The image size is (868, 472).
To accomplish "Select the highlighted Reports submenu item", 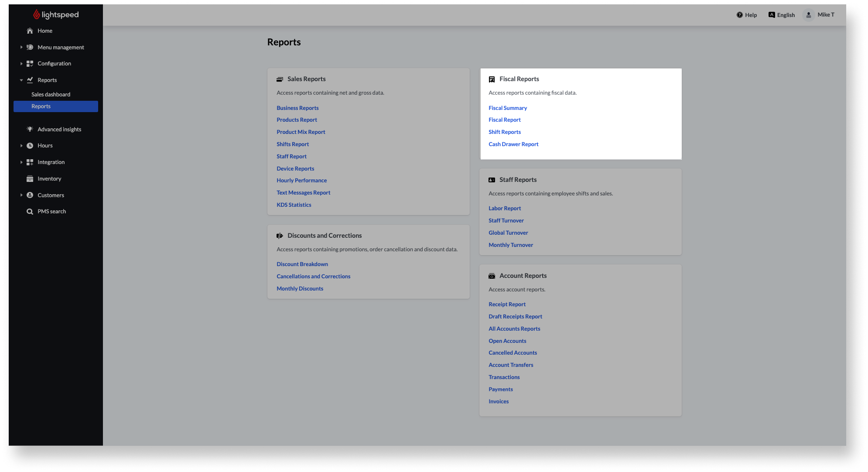I will point(56,106).
